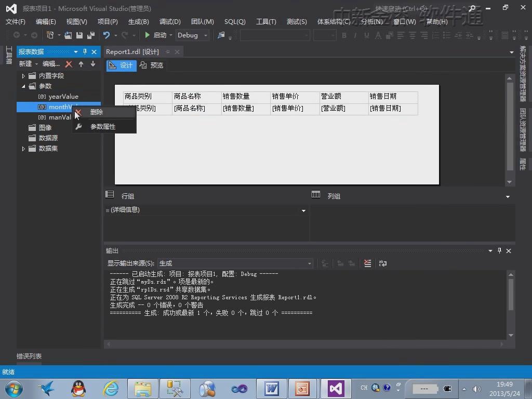The image size is (532, 399).
Task: Open the Visual Studio taskbar icon
Action: coord(336,389)
